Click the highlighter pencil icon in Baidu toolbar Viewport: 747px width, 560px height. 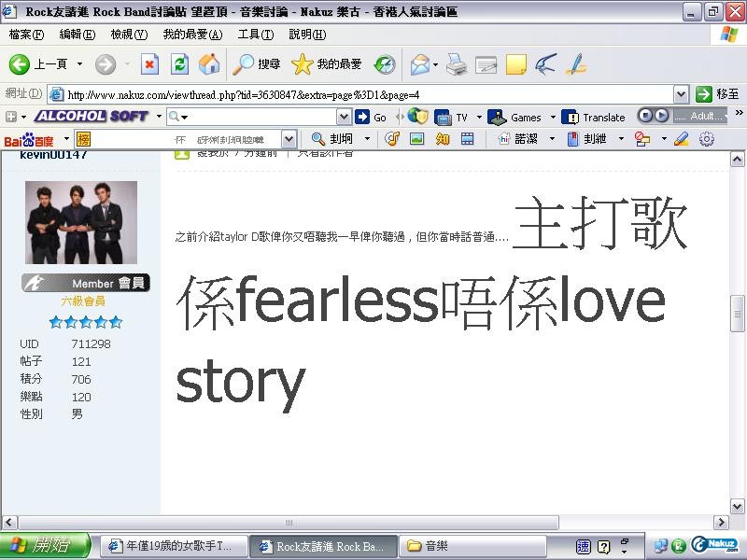[682, 139]
